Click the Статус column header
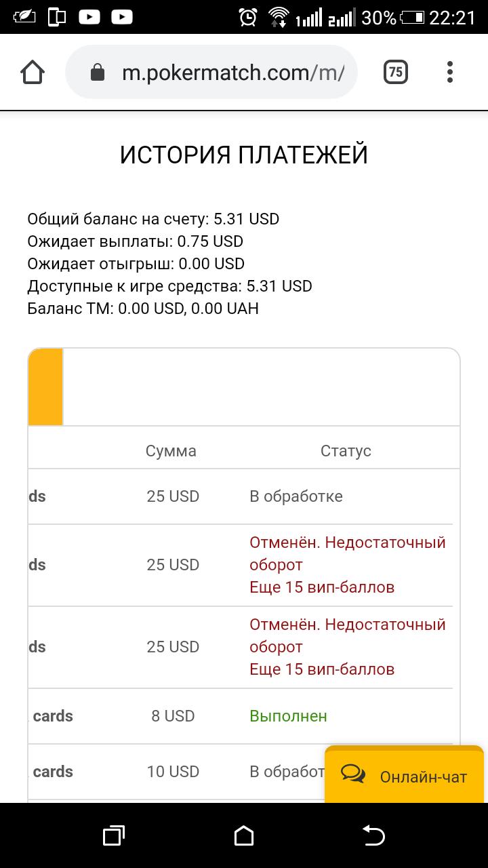488x868 pixels. click(x=346, y=451)
